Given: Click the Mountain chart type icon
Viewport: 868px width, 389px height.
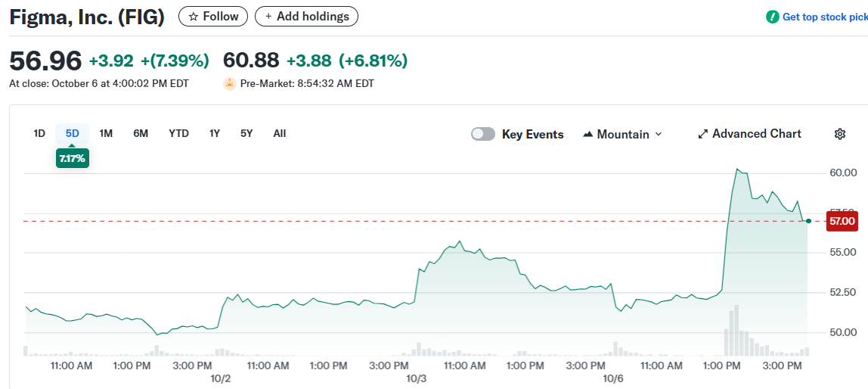Looking at the screenshot, I should pos(588,134).
